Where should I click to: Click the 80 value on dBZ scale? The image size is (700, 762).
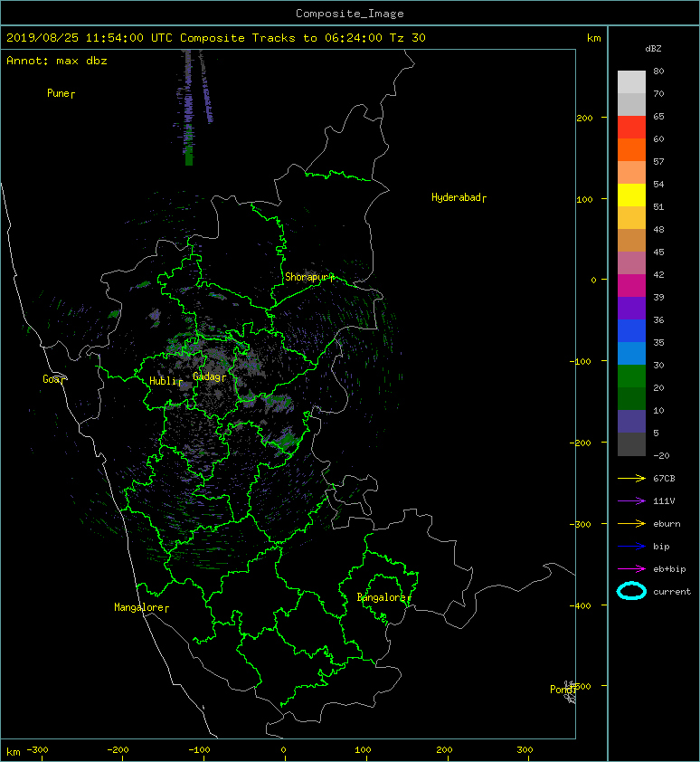[658, 71]
